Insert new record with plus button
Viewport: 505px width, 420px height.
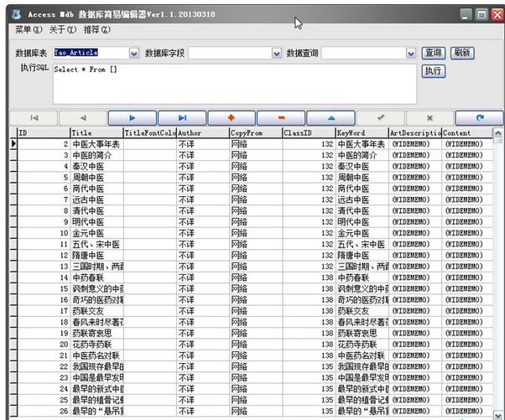tap(232, 118)
